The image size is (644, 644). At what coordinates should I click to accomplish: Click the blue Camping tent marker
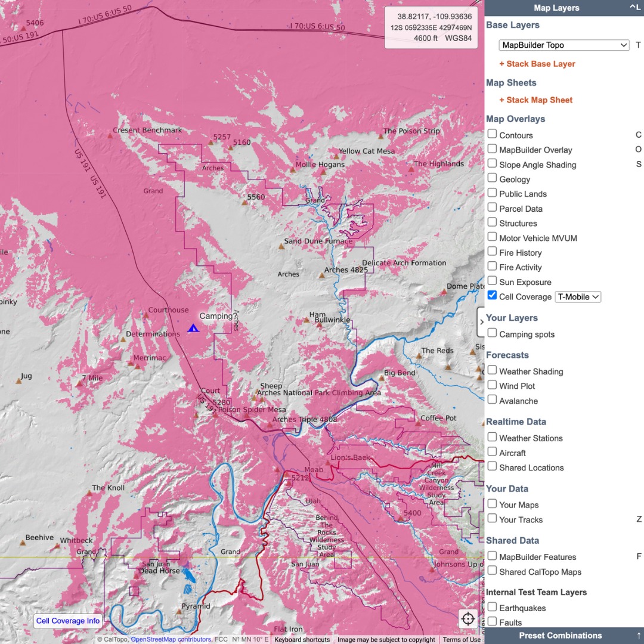193,328
